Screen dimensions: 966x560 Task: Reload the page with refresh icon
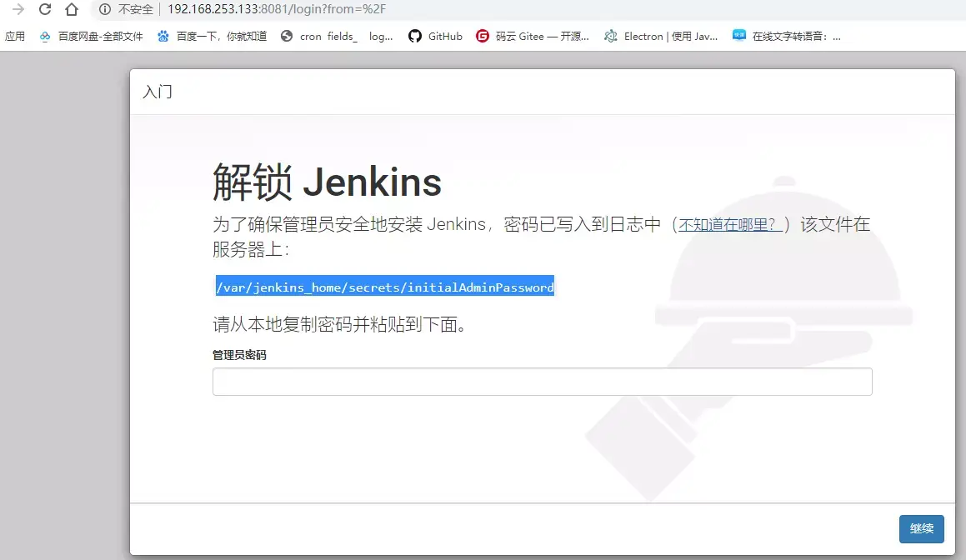(x=45, y=9)
